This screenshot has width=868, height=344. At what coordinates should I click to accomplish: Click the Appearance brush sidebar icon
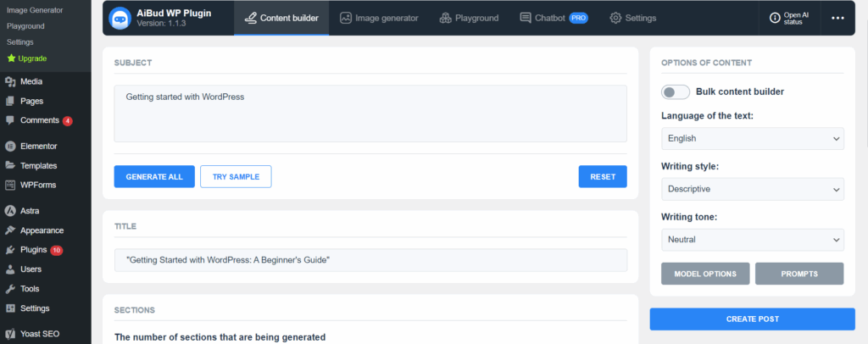coord(10,230)
